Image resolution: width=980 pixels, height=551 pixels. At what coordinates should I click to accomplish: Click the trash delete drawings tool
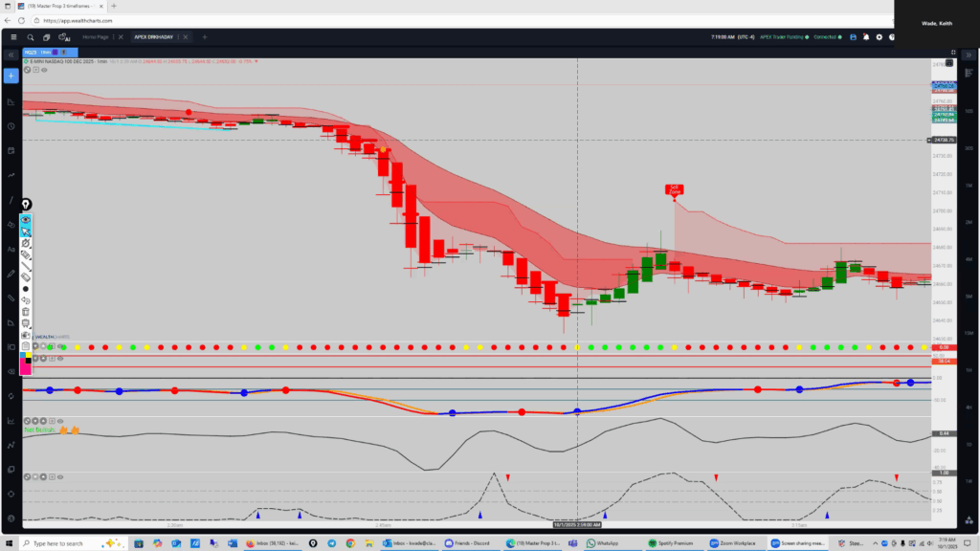(26, 311)
